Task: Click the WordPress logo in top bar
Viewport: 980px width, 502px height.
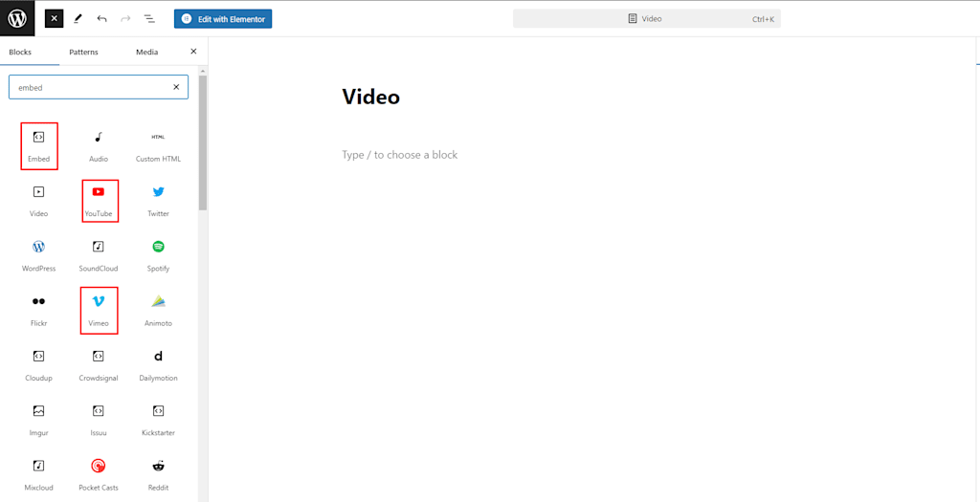Action: [x=17, y=19]
